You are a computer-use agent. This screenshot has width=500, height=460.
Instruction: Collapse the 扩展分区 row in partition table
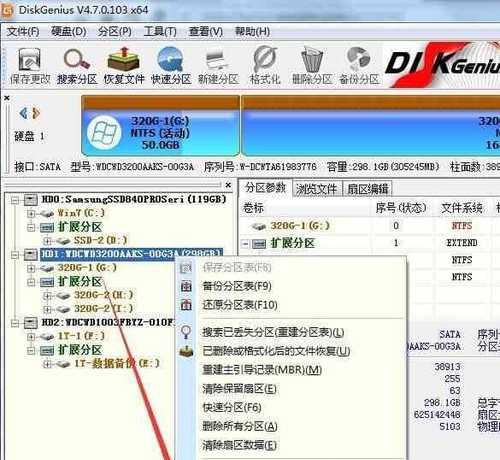pyautogui.click(x=245, y=244)
